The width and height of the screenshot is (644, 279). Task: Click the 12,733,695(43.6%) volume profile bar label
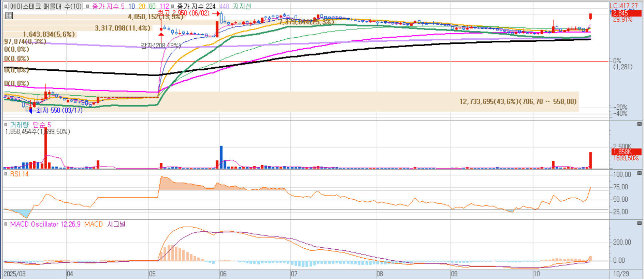click(x=518, y=101)
